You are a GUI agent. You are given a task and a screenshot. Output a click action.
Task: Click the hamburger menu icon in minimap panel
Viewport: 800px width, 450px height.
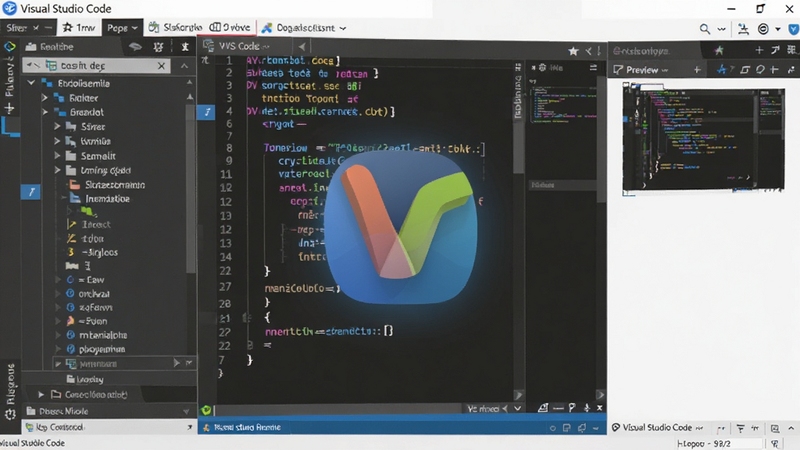tap(593, 67)
